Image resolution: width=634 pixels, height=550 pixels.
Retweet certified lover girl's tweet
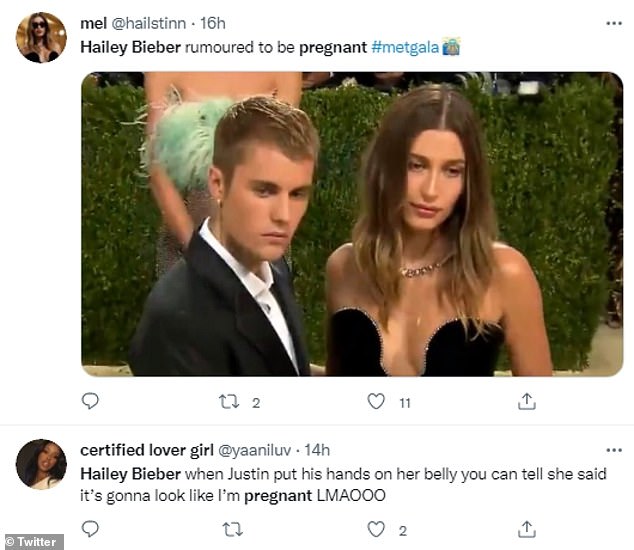point(229,527)
